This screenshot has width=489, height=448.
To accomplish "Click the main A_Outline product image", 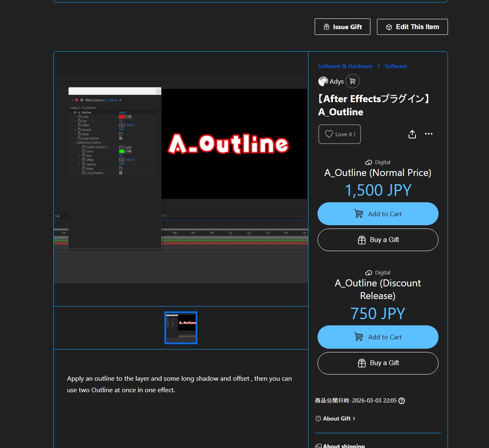I will point(181,179).
